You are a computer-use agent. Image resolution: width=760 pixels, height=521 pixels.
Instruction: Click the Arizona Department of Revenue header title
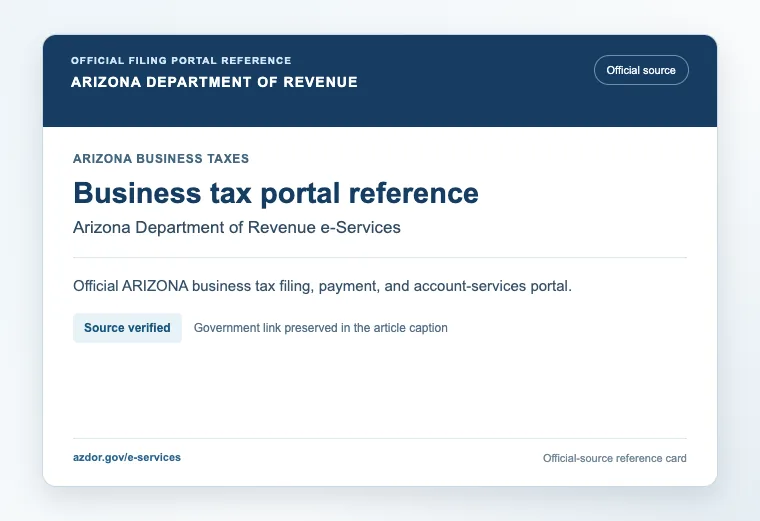coord(214,82)
